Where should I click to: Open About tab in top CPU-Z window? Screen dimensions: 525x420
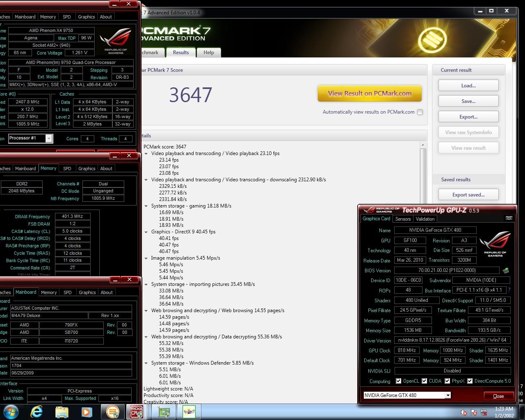pos(106,17)
